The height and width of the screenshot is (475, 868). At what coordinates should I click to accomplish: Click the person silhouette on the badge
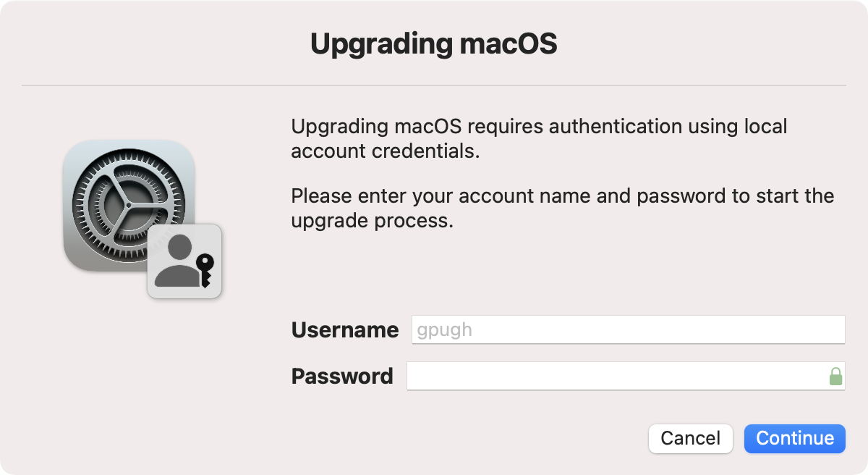(176, 261)
